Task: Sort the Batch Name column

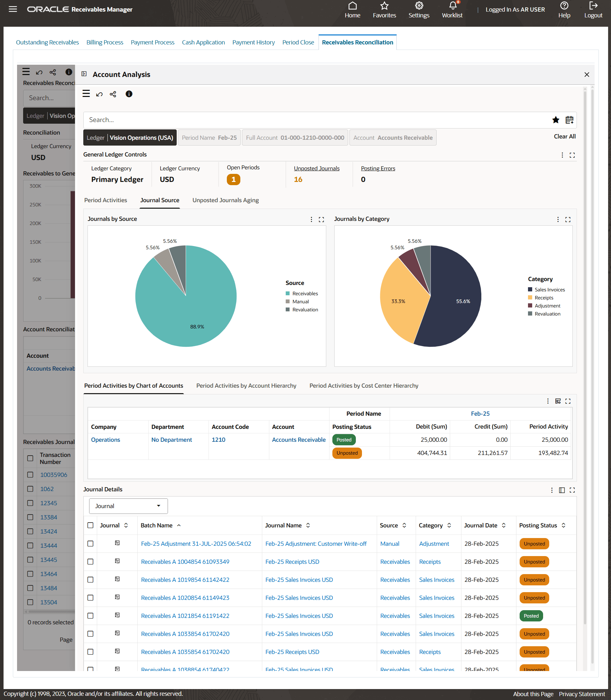Action: pyautogui.click(x=179, y=525)
